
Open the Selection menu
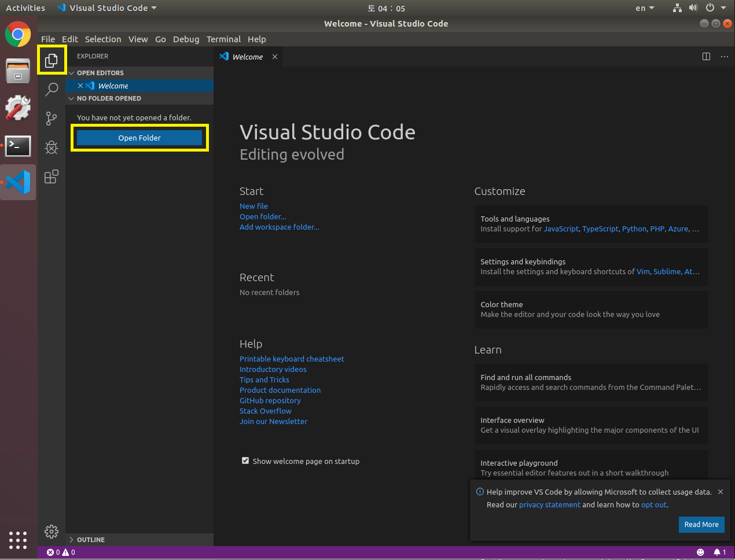pyautogui.click(x=103, y=39)
